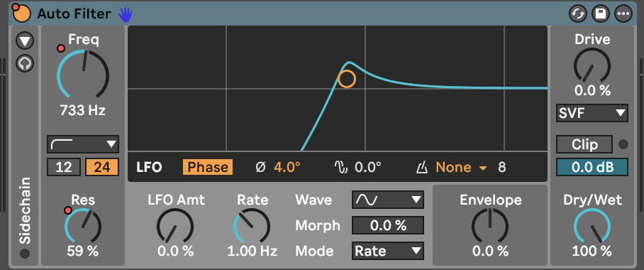Click the Morph 0.0 % field

(388, 225)
